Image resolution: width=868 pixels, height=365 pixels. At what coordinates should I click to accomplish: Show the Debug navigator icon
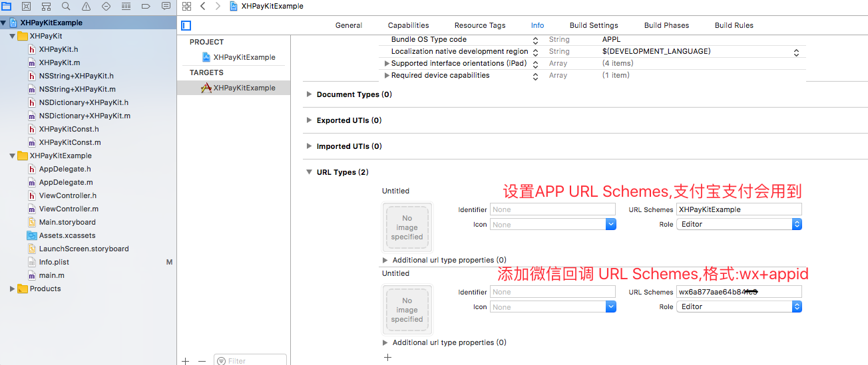[x=126, y=6]
